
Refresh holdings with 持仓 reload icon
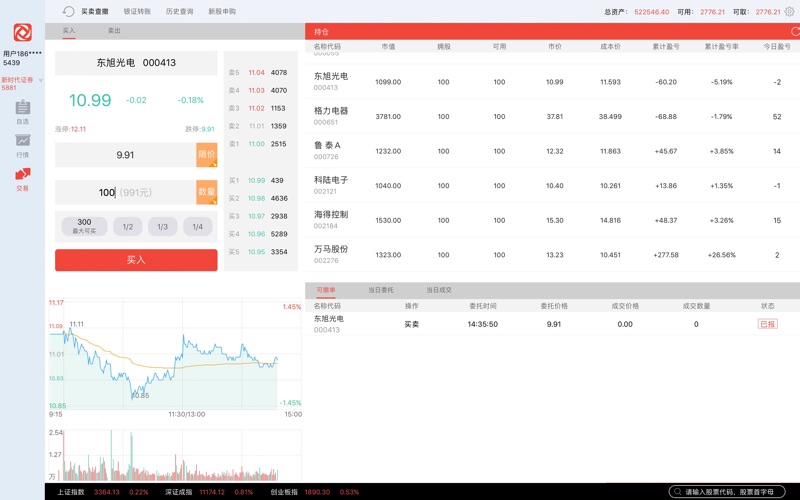coord(795,32)
